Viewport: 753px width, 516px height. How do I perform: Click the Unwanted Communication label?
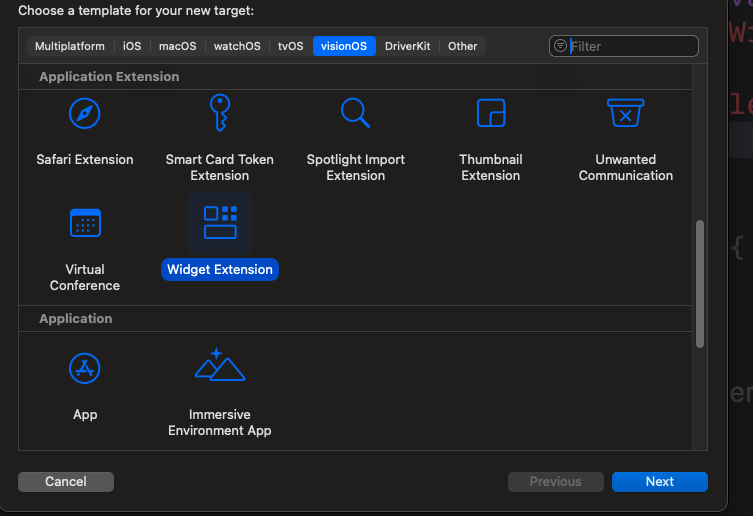click(626, 167)
